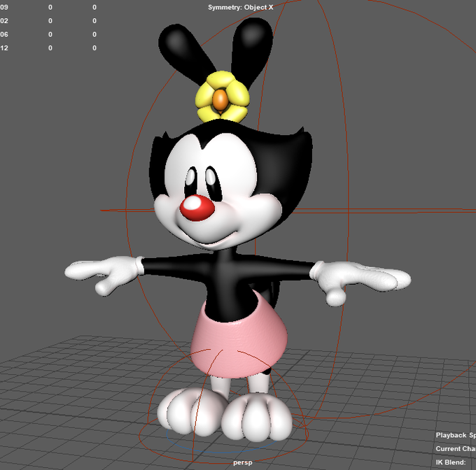Click the "Symmetry: Object X" HUD label
The height and width of the screenshot is (470, 476).
240,7
